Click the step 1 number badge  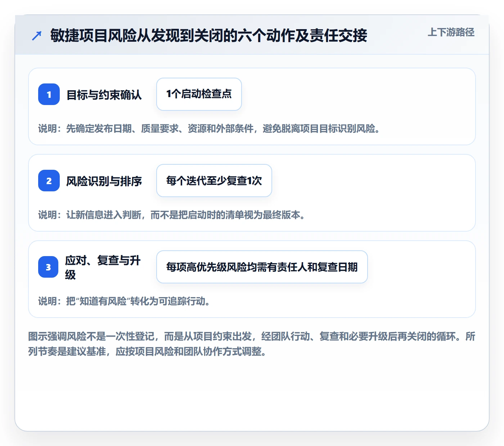(x=49, y=94)
